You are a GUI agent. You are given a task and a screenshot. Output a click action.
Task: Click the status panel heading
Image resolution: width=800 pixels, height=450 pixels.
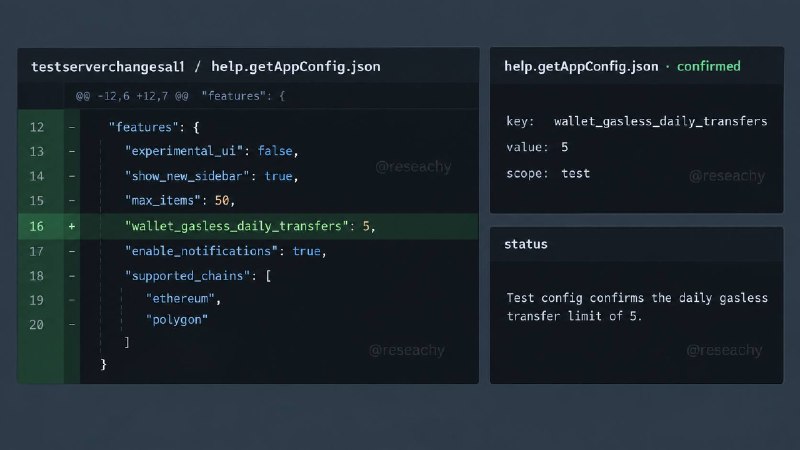pyautogui.click(x=526, y=244)
